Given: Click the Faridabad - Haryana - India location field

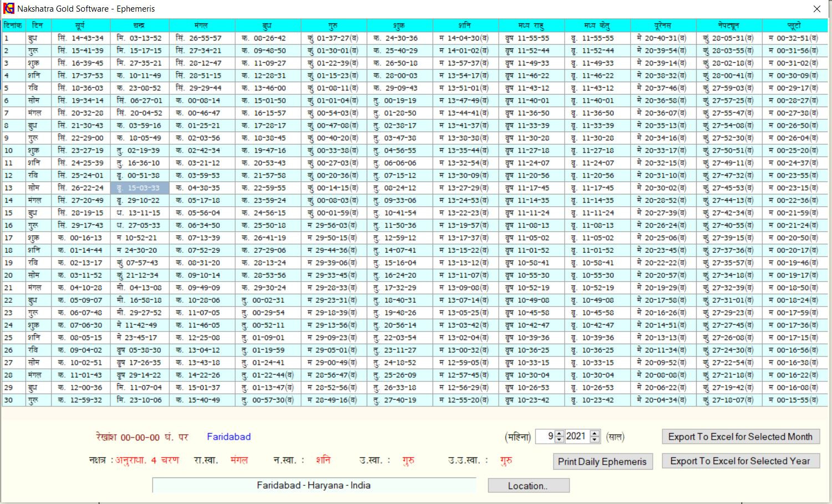Looking at the screenshot, I should pos(313,485).
